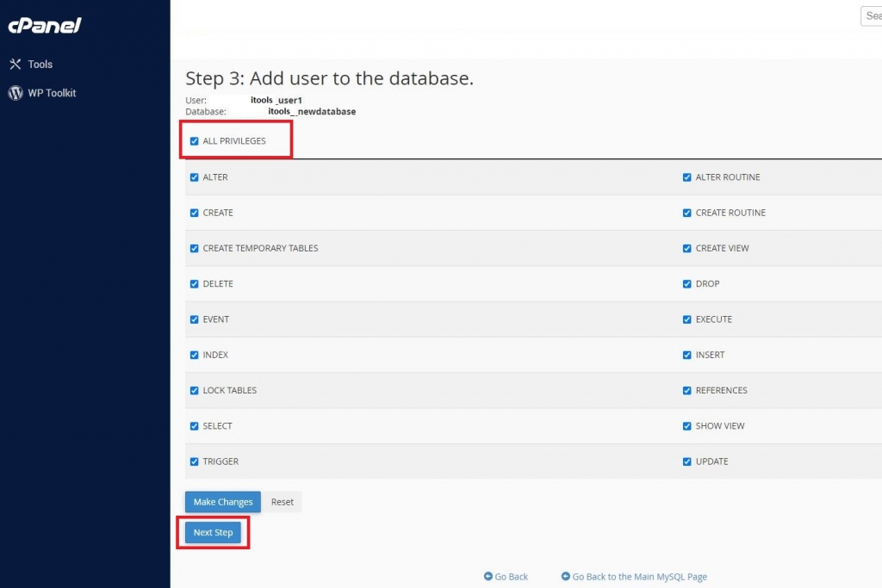Click the Go Back arrow icon
The height and width of the screenshot is (588, 882).
(x=488, y=576)
